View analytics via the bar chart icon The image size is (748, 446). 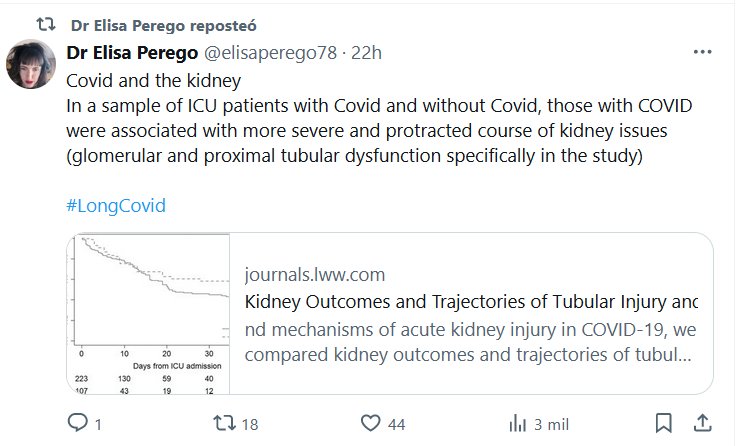pyautogui.click(x=517, y=424)
